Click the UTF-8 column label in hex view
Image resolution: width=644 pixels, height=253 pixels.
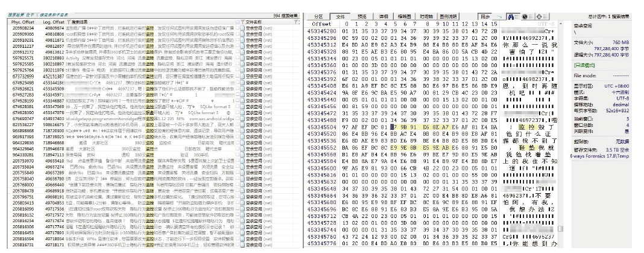[546, 25]
